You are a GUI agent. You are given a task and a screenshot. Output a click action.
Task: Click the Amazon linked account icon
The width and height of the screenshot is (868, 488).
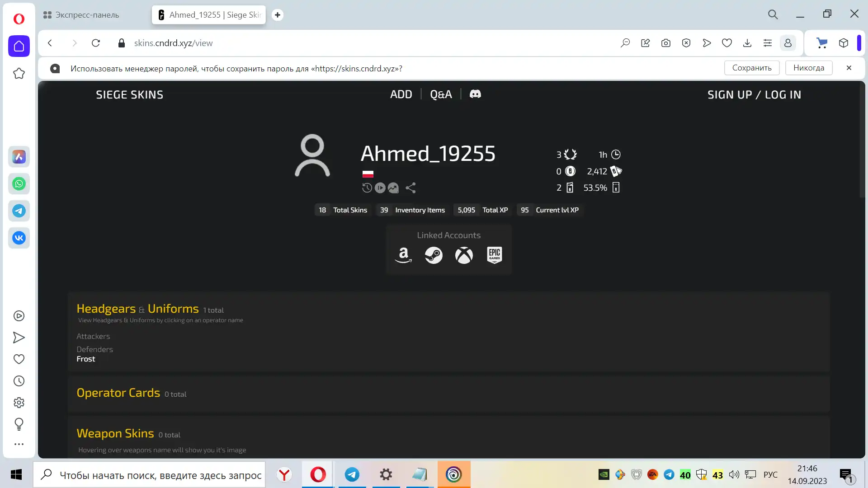tap(403, 255)
